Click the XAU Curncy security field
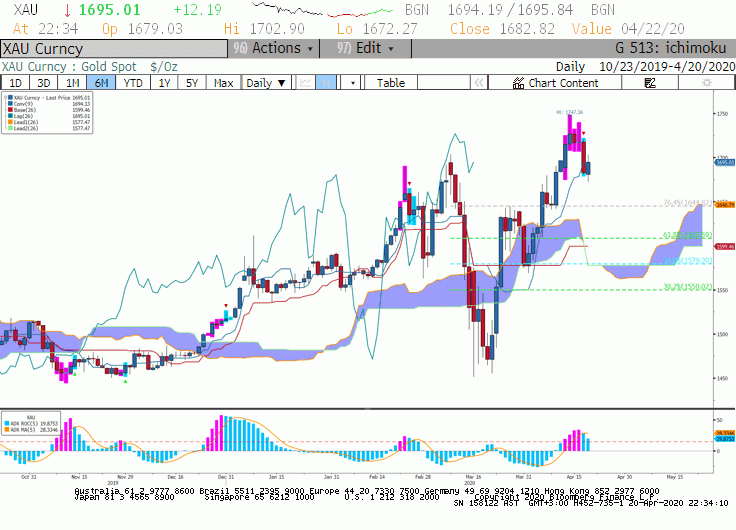This screenshot has height=530, width=736. (x=114, y=48)
